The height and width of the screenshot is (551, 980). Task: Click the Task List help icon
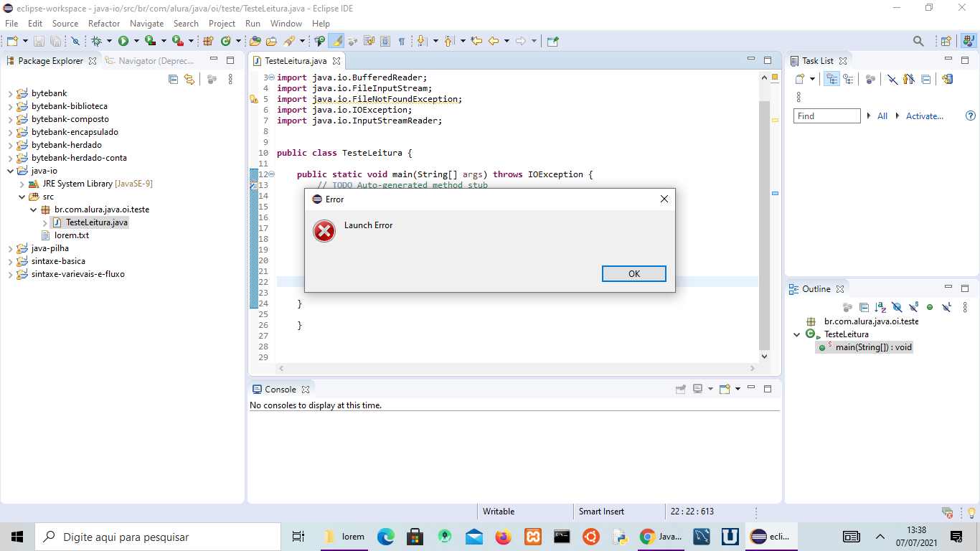(x=971, y=116)
